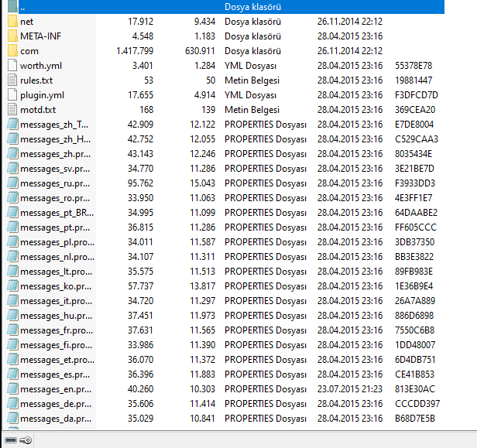Click the key password icon in status bar
The image size is (477, 448).
coord(26,439)
